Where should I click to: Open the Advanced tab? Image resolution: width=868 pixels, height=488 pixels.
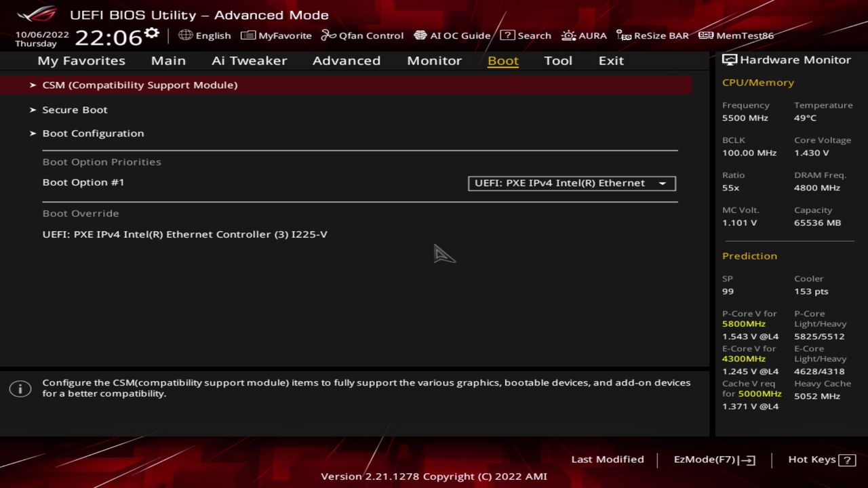tap(347, 60)
